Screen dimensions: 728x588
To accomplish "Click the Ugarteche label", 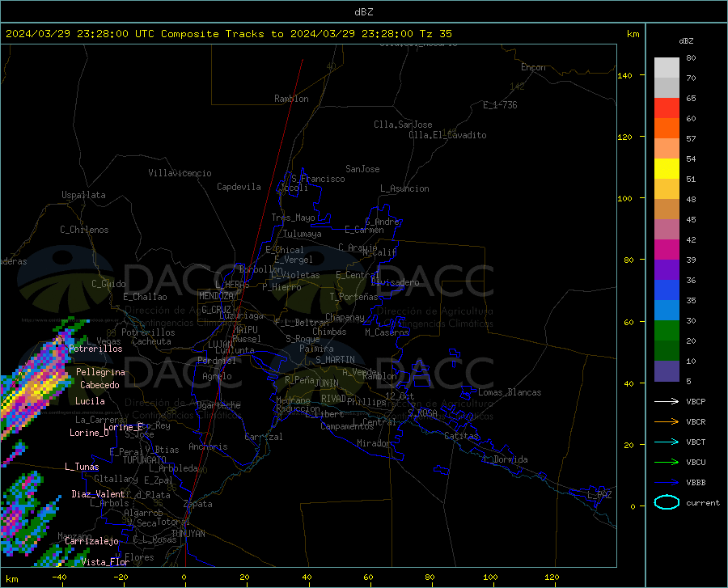I will pyautogui.click(x=218, y=405).
